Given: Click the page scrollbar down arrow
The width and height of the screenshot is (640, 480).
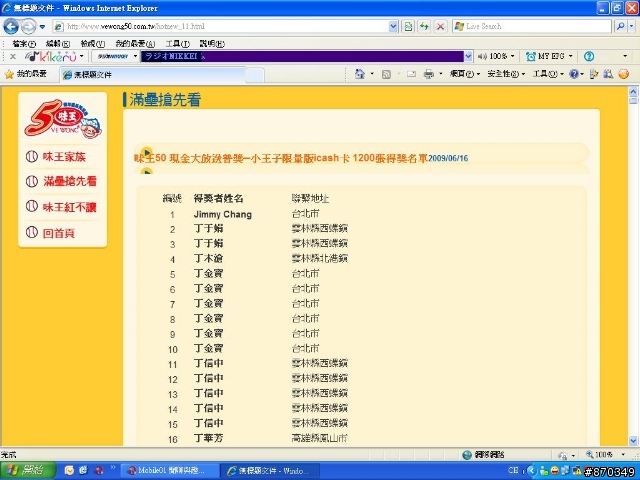Looking at the screenshot, I should (633, 441).
